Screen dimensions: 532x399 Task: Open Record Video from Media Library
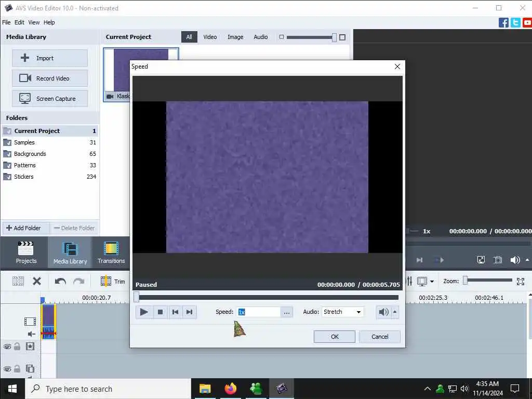point(50,78)
